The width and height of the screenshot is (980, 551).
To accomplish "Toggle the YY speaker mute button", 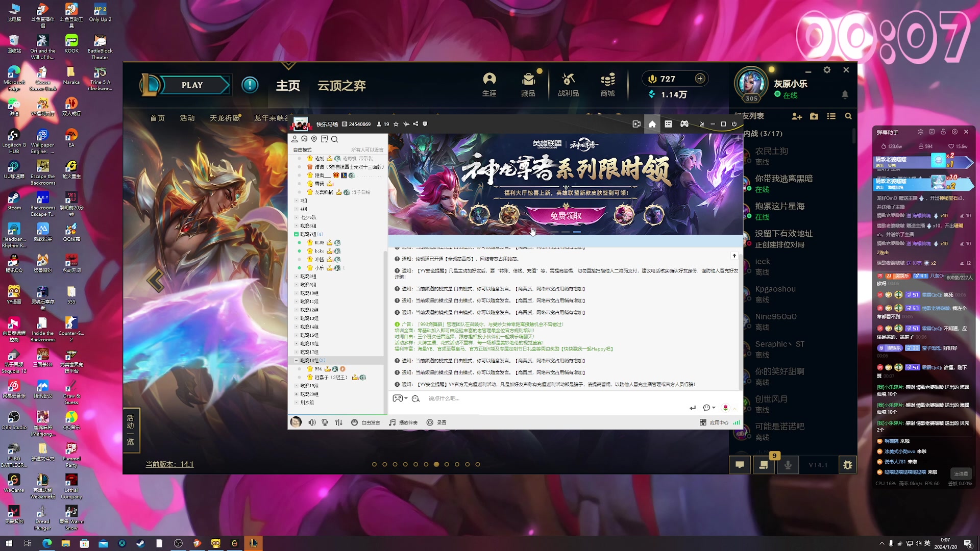I will coord(312,422).
